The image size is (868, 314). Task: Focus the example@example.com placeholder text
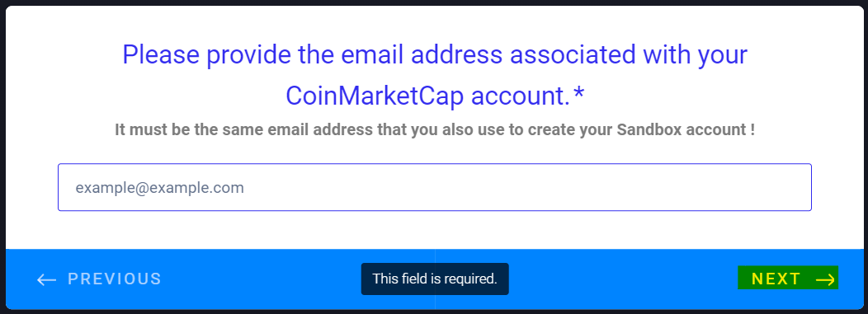point(159,188)
